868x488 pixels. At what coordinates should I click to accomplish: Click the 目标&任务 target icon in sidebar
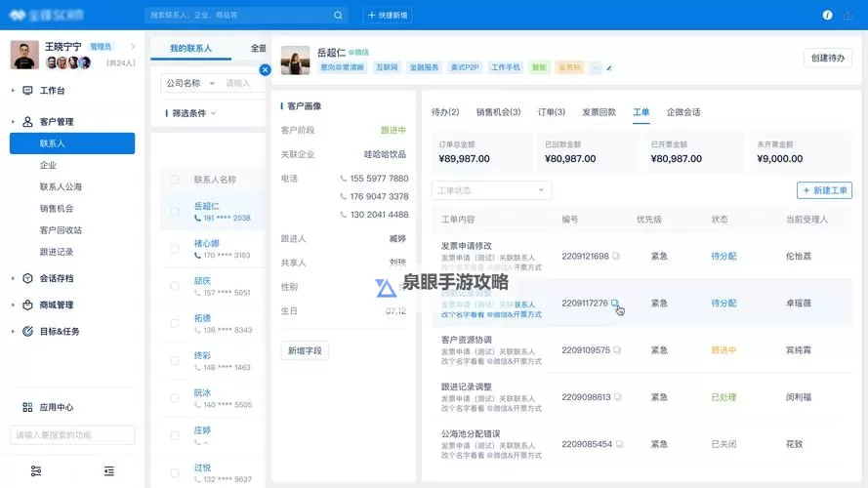pyautogui.click(x=27, y=332)
